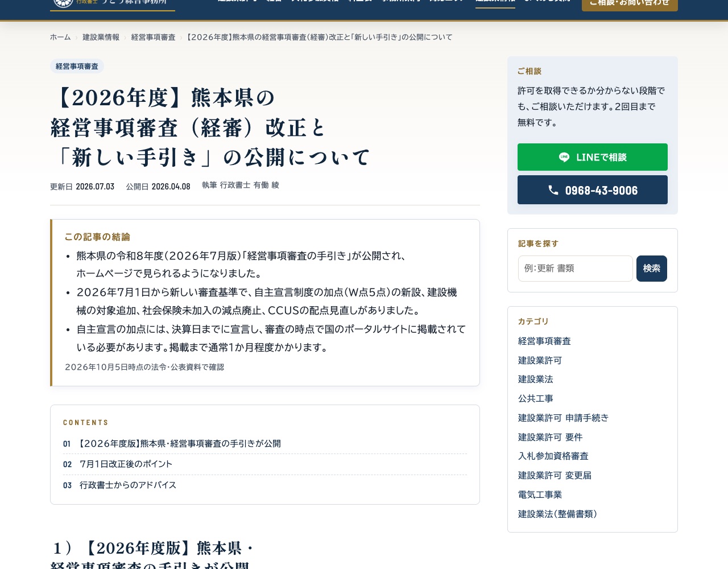Jump to contents item 03 行政書士からのアドバイス
This screenshot has height=569, width=728.
(x=265, y=485)
